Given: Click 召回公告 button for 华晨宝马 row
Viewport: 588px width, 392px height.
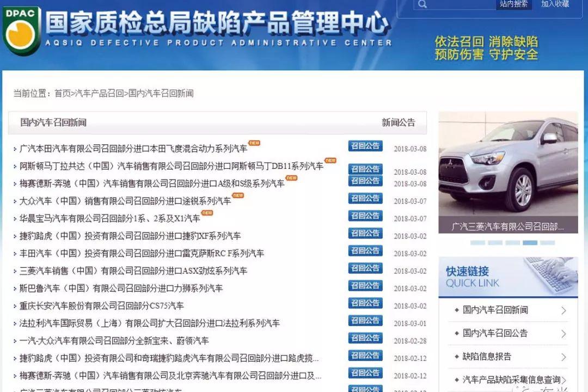Looking at the screenshot, I should click(365, 216).
